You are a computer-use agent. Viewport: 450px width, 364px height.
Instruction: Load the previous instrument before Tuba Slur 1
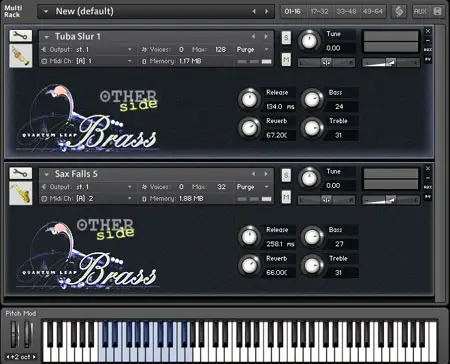[x=254, y=36]
